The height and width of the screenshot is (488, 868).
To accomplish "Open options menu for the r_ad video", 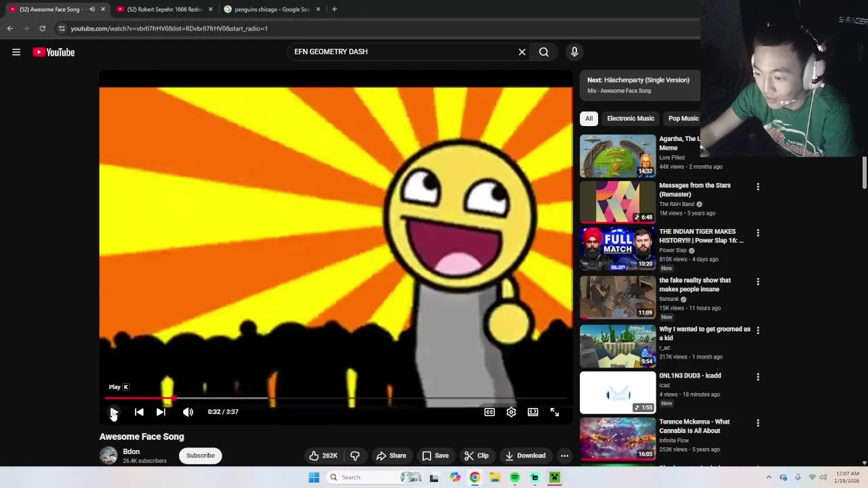I will tap(758, 330).
